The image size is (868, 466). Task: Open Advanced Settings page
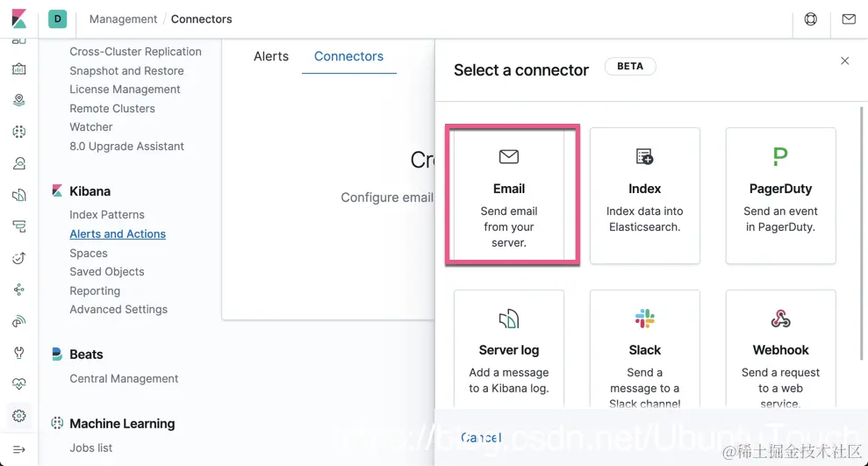tap(118, 310)
